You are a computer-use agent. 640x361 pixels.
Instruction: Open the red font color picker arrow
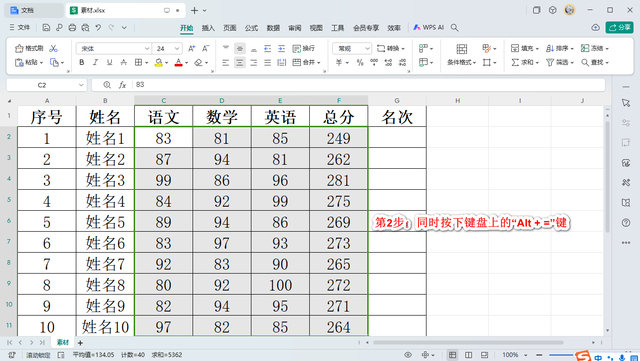tap(187, 63)
